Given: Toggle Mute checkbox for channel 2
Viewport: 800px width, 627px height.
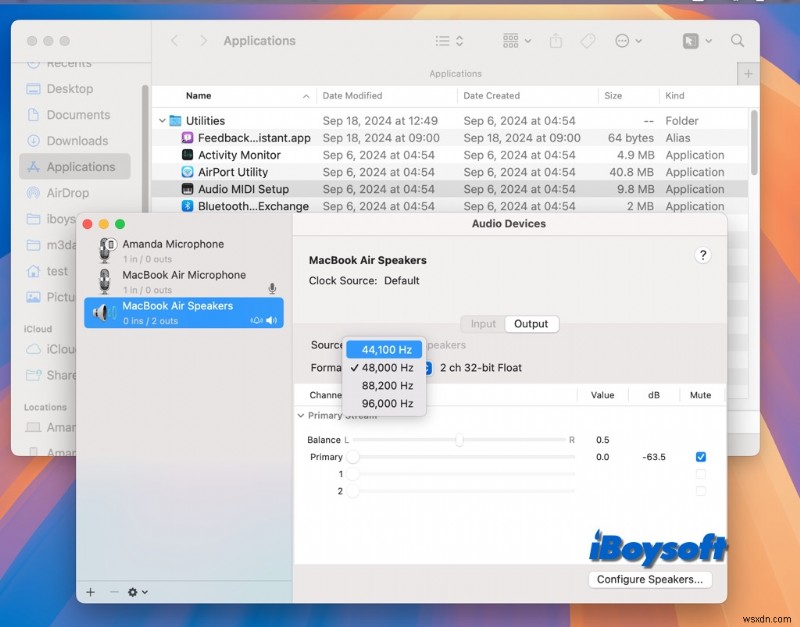Looking at the screenshot, I should [701, 491].
